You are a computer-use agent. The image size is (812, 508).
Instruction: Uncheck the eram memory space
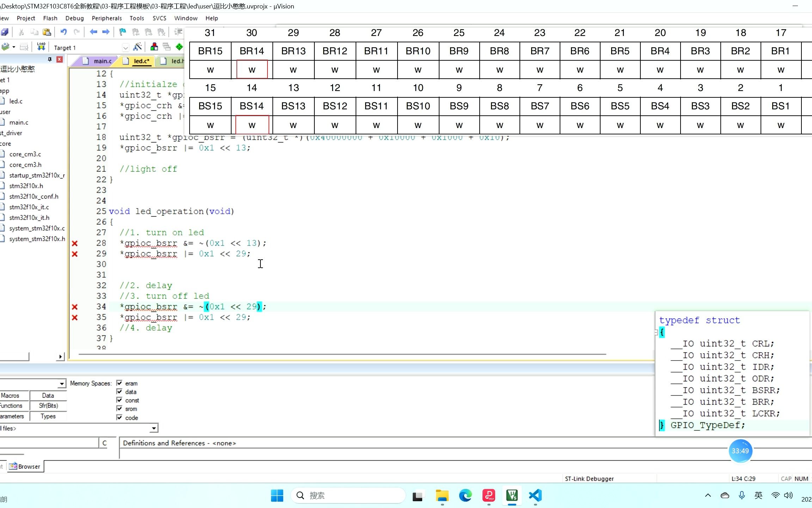coord(119,383)
